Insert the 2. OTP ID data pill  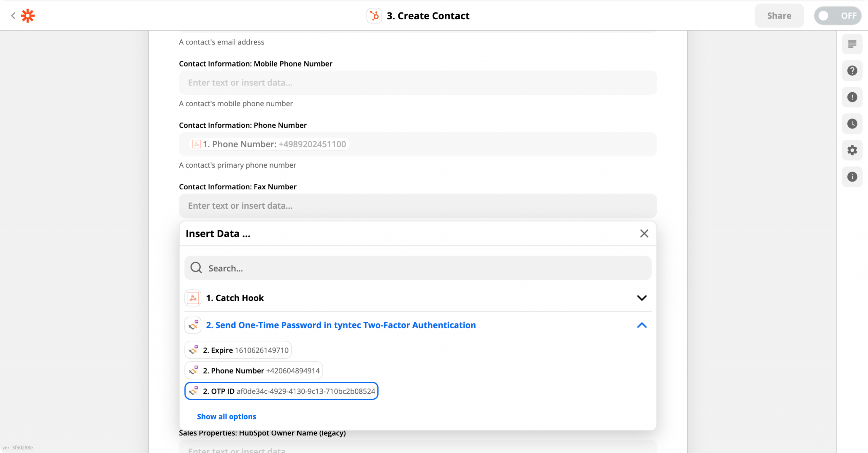pos(281,391)
